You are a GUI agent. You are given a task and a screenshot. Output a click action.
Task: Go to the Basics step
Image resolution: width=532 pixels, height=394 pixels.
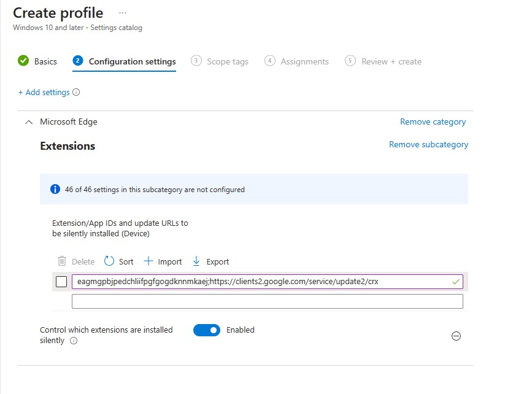pyautogui.click(x=37, y=61)
